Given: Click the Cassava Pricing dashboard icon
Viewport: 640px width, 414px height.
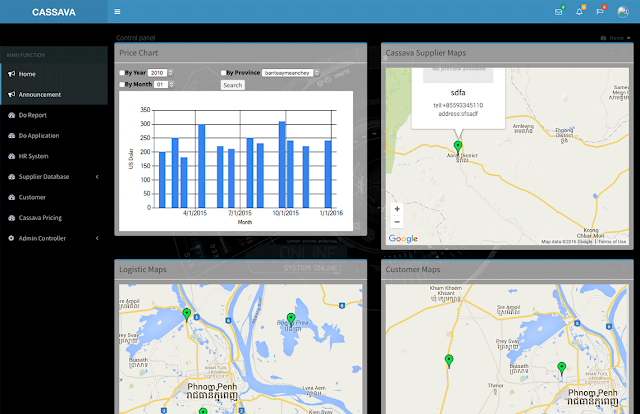Looking at the screenshot, I should pos(11,218).
